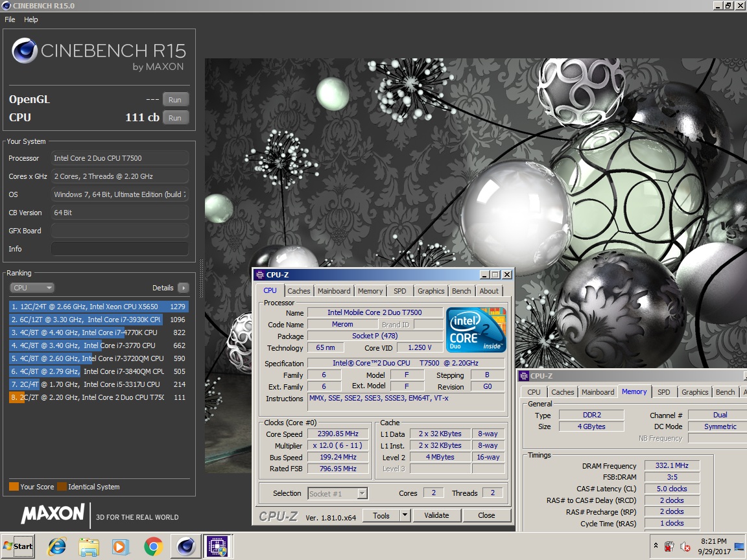This screenshot has width=747, height=560.
Task: Select SPD tab in second CPU-Z window
Action: pos(663,392)
